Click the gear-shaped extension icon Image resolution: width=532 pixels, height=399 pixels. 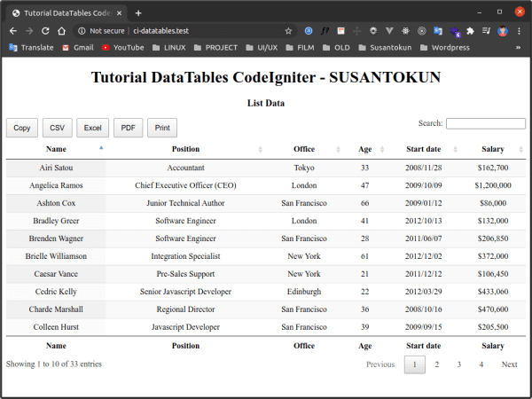(x=373, y=31)
